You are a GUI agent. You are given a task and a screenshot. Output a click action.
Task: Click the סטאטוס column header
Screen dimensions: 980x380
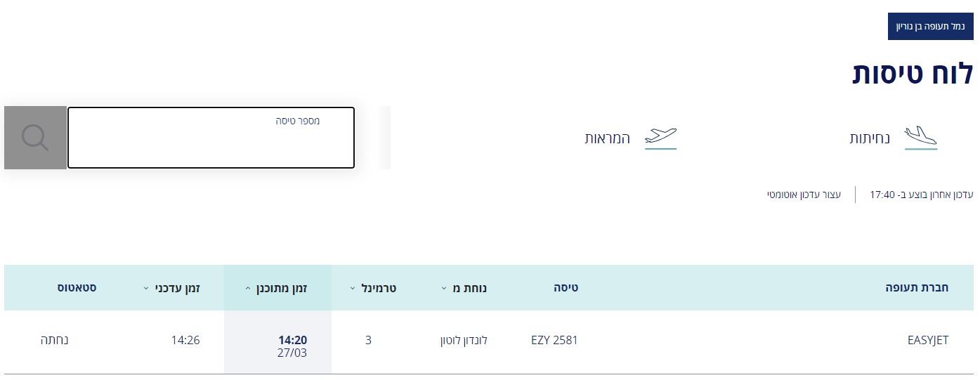tap(77, 287)
